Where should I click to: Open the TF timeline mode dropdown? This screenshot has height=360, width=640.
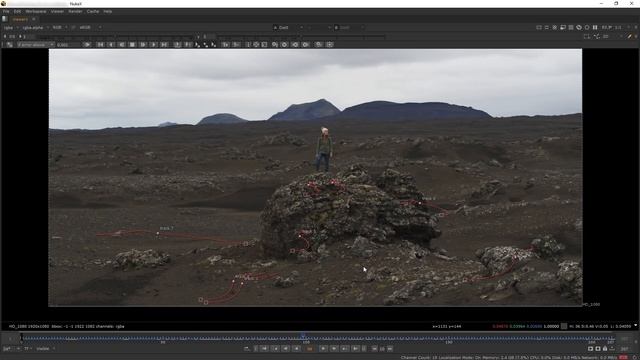(28, 349)
